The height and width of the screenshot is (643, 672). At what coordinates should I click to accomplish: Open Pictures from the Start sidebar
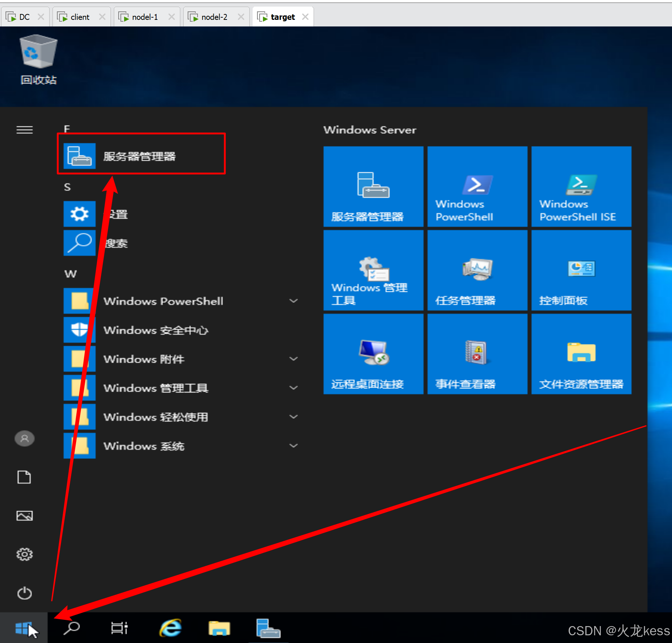coord(25,516)
